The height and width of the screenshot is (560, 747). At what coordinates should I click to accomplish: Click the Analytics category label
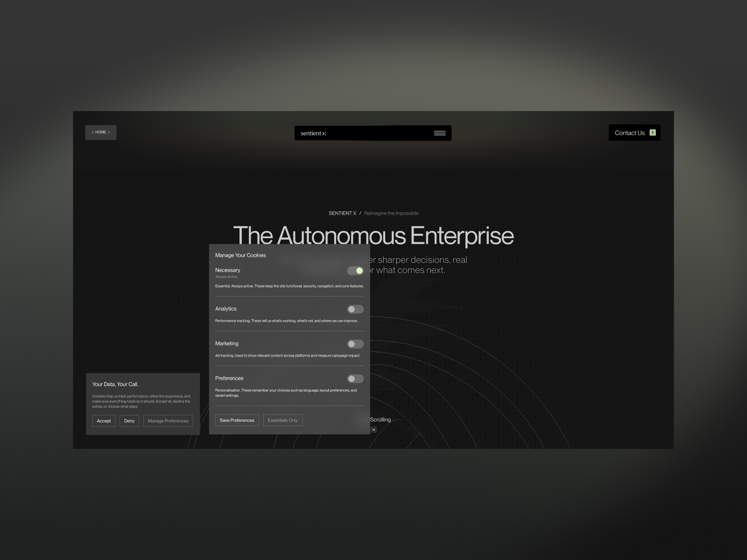click(x=226, y=309)
